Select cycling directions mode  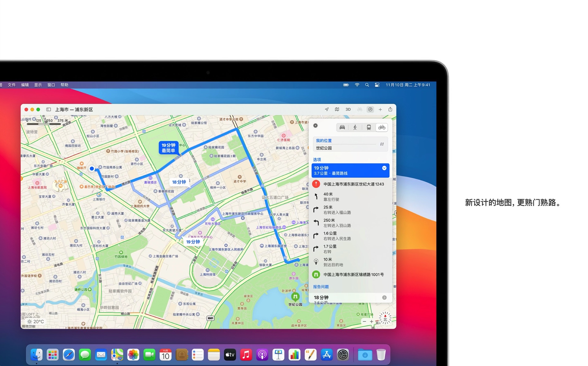382,127
